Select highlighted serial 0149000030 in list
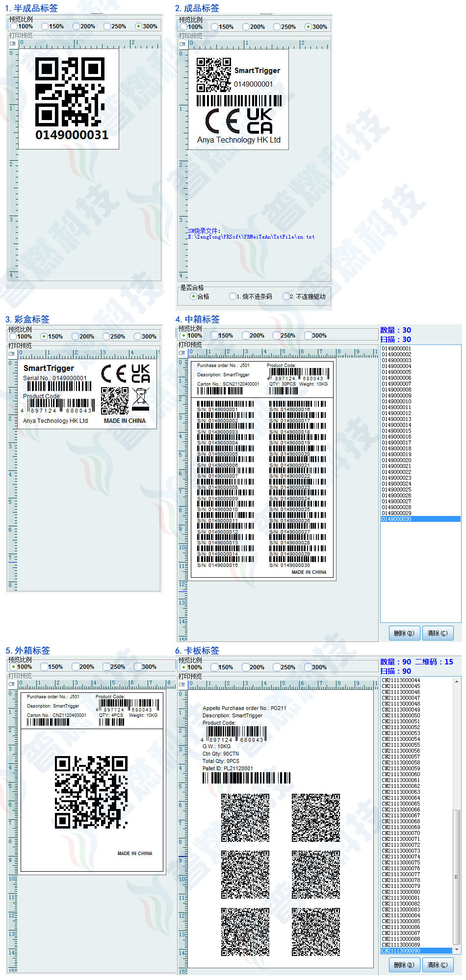The height and width of the screenshot is (980, 466). [420, 519]
